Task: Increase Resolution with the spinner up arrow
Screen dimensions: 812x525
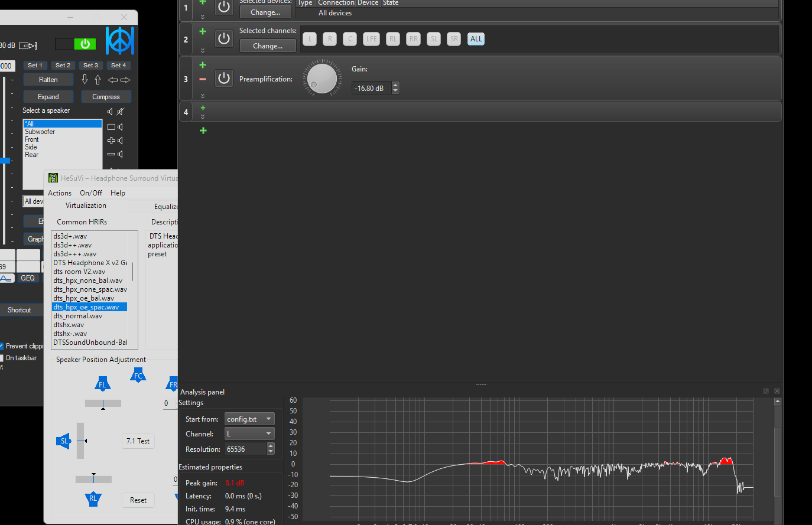Action: point(271,446)
